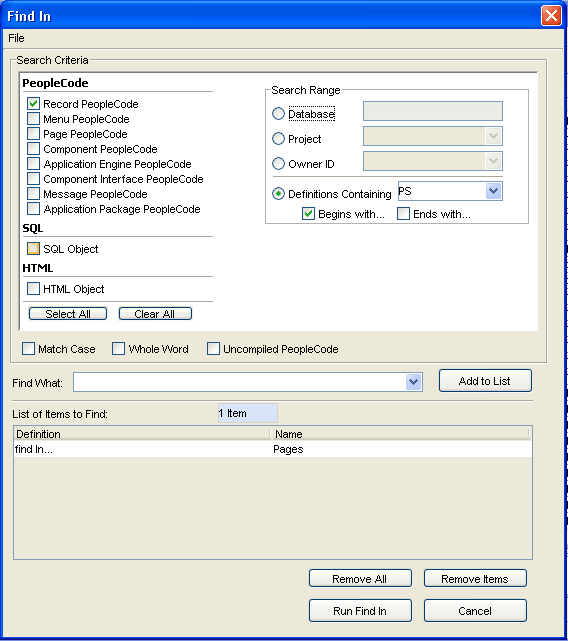The width and height of the screenshot is (568, 641).
Task: Select the find In... list row
Action: [273, 449]
